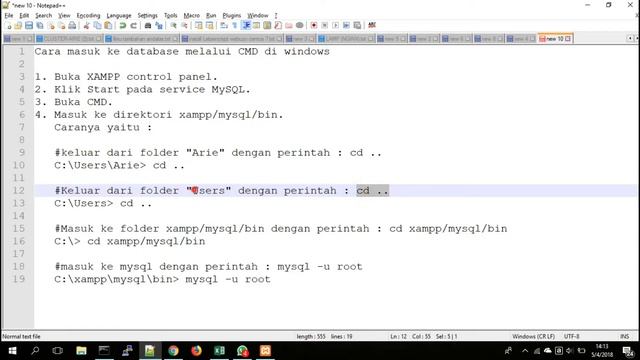Show hidden system tray icons chevron

click(x=525, y=351)
